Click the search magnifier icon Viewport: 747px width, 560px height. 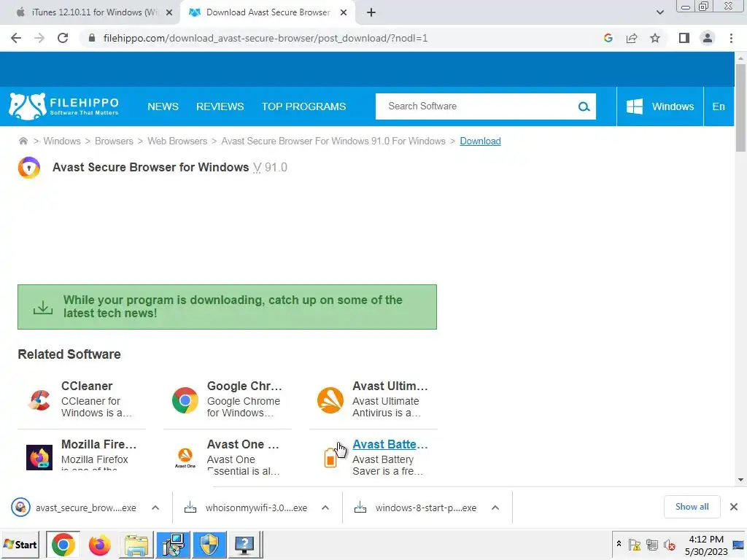(x=584, y=106)
